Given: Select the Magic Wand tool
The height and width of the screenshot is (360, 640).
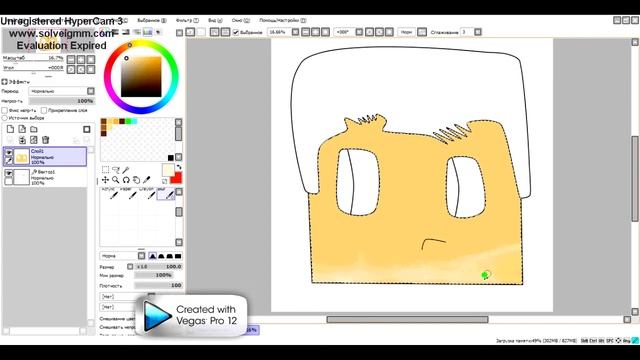Looking at the screenshot, I should (126, 169).
